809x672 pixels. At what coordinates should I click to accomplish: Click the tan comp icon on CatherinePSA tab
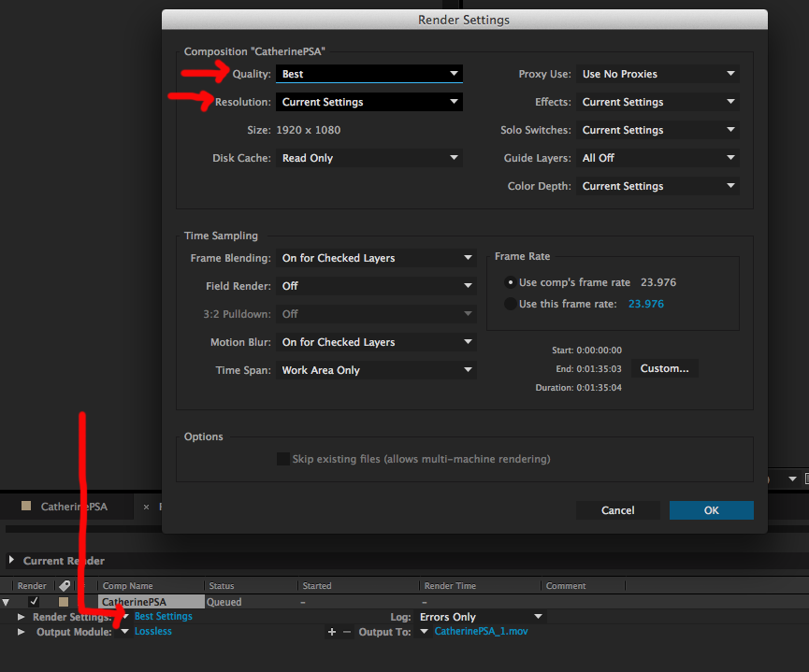(26, 506)
